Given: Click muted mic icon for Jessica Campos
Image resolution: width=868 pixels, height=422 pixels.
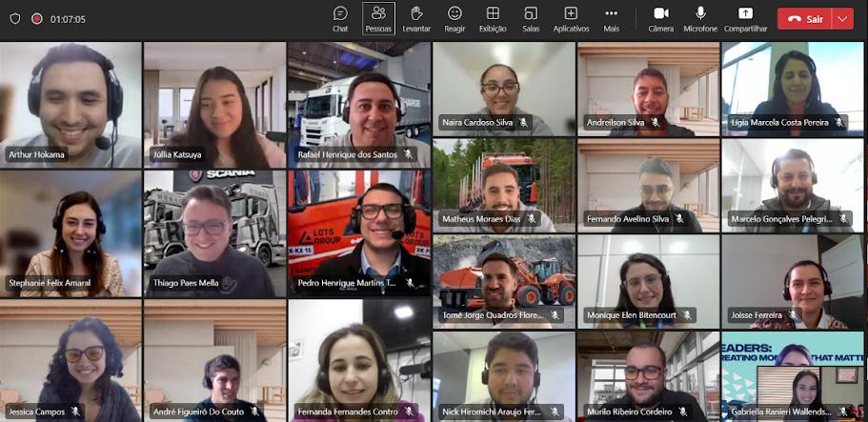Looking at the screenshot, I should pos(75,412).
